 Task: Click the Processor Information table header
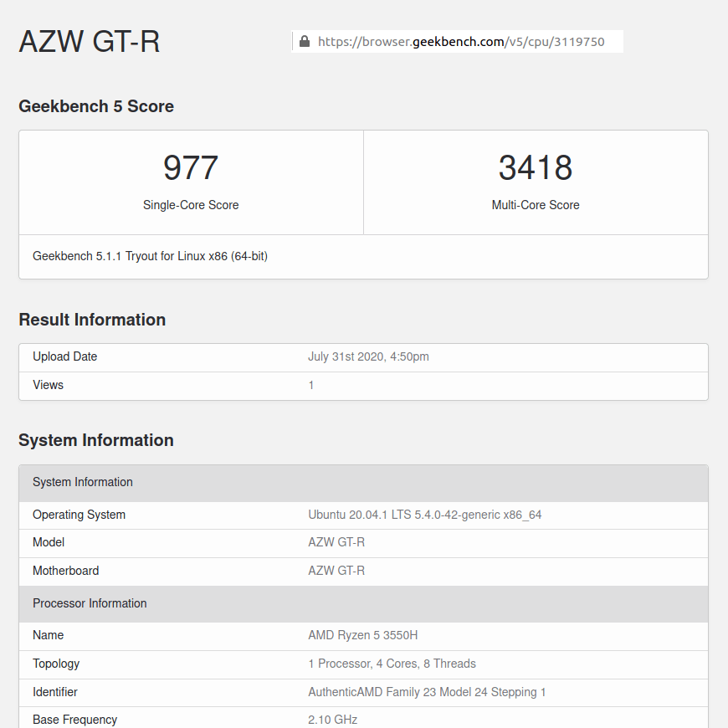(x=363, y=603)
